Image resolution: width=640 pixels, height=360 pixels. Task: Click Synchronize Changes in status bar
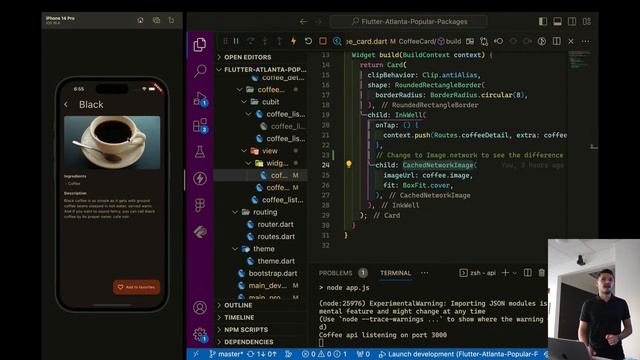coord(262,354)
